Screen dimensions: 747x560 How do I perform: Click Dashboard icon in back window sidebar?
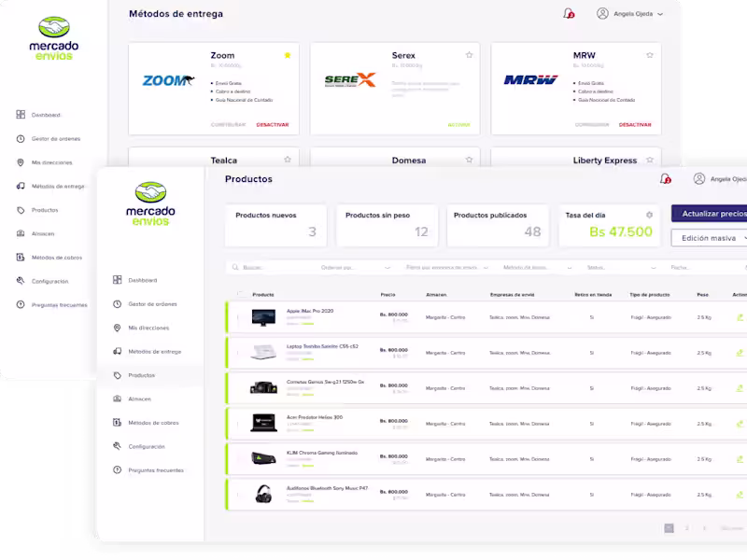point(21,114)
